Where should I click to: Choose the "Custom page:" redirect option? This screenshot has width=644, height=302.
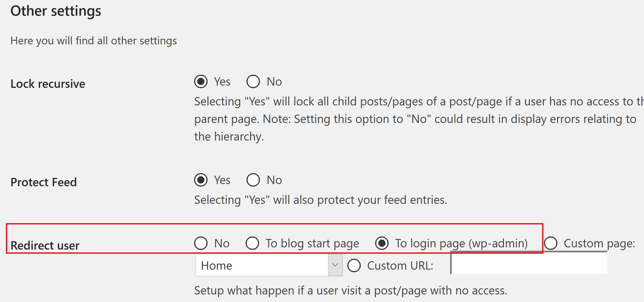coord(551,243)
